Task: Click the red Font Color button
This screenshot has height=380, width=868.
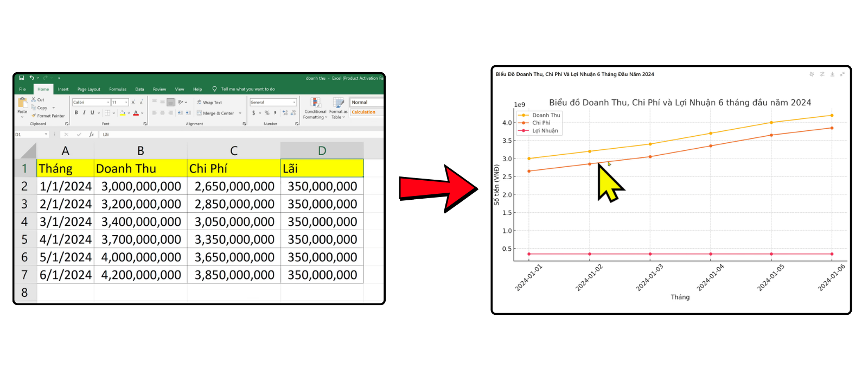Action: 136,113
